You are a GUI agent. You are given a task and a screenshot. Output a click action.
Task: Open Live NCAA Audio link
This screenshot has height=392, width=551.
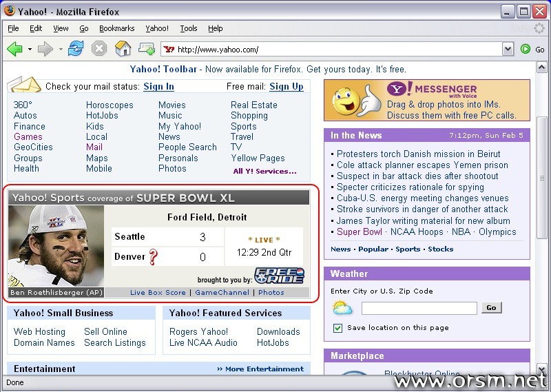(x=203, y=343)
